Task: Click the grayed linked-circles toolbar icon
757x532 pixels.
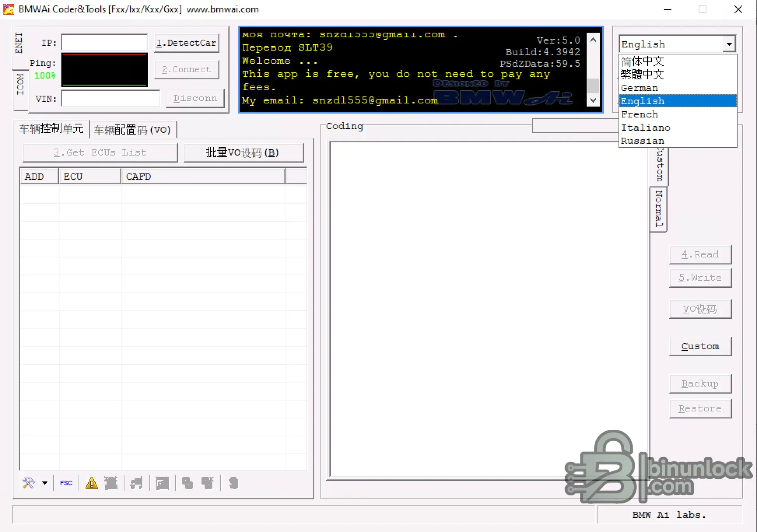Action: click(x=187, y=483)
